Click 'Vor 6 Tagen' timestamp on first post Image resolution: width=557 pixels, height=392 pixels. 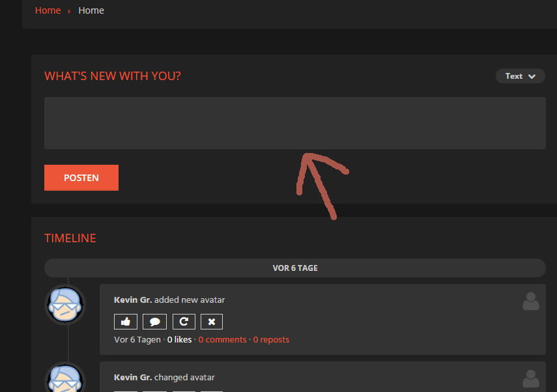(137, 340)
